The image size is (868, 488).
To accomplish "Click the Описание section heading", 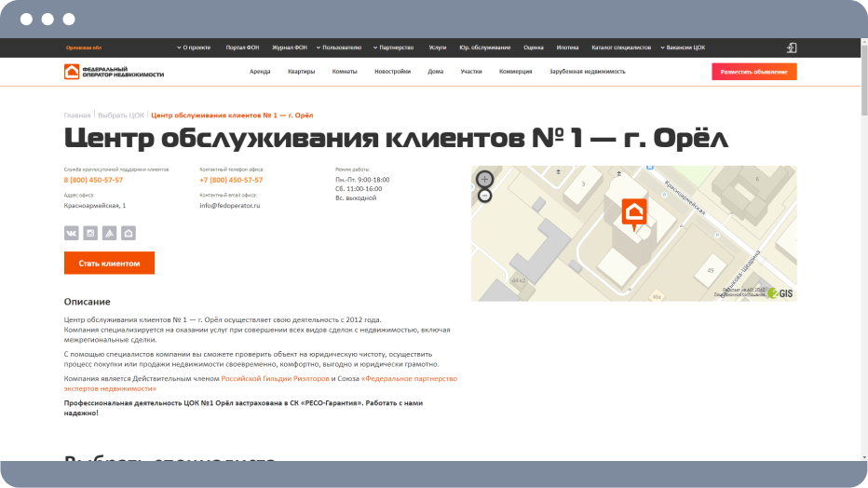I will [x=87, y=302].
